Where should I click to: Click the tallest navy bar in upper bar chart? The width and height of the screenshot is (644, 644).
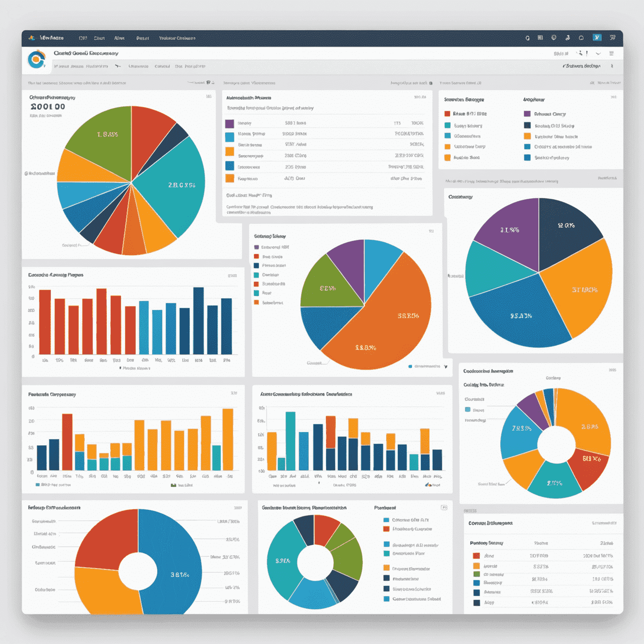[x=198, y=321]
